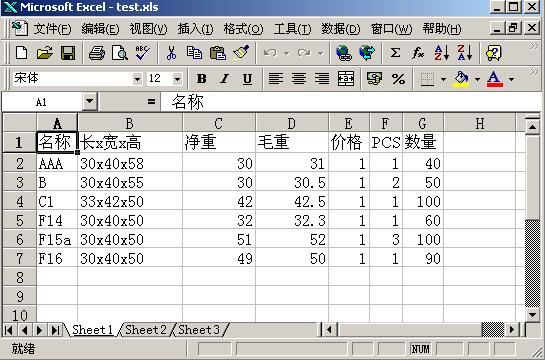This screenshot has height=360, width=545.
Task: Open the 插入(I) menu
Action: [x=195, y=29]
